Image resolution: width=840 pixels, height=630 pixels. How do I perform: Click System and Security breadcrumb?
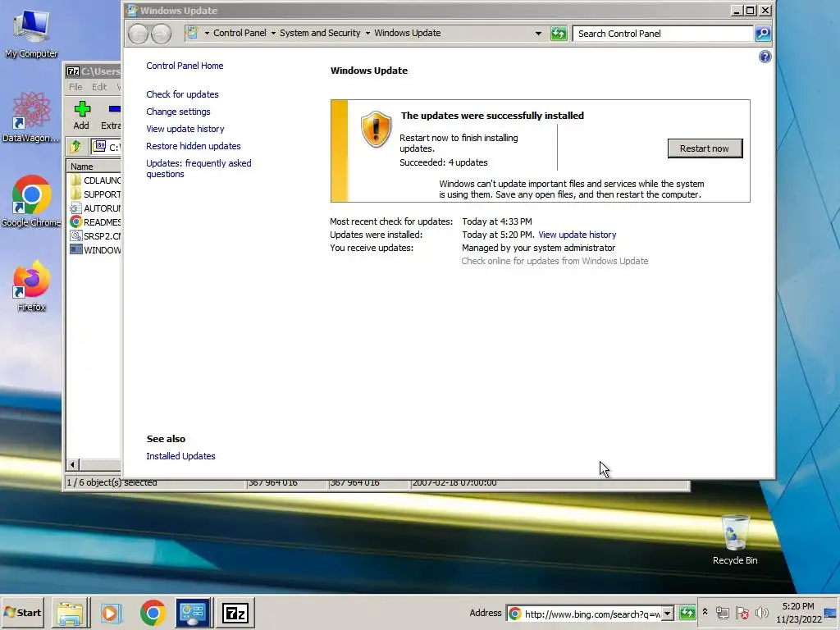point(320,33)
